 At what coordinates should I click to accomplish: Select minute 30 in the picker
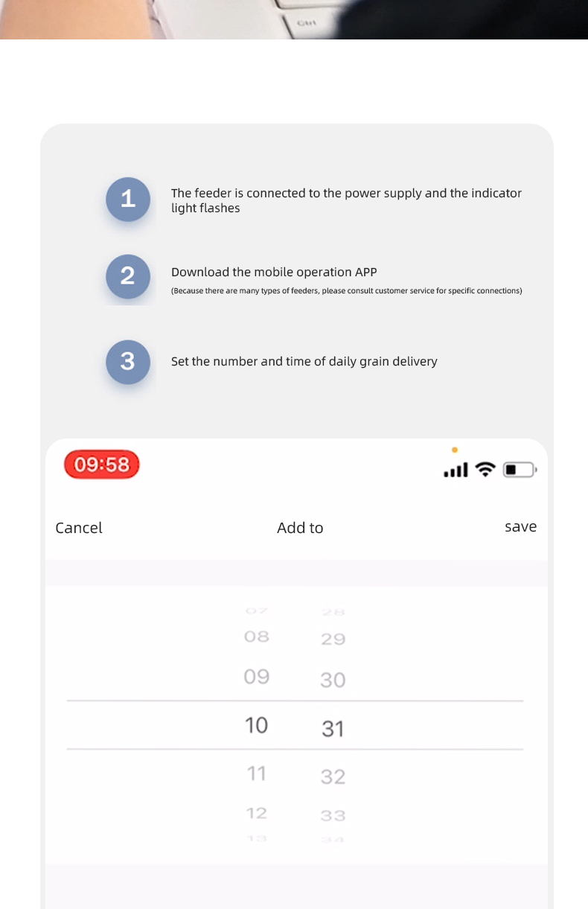coord(333,680)
